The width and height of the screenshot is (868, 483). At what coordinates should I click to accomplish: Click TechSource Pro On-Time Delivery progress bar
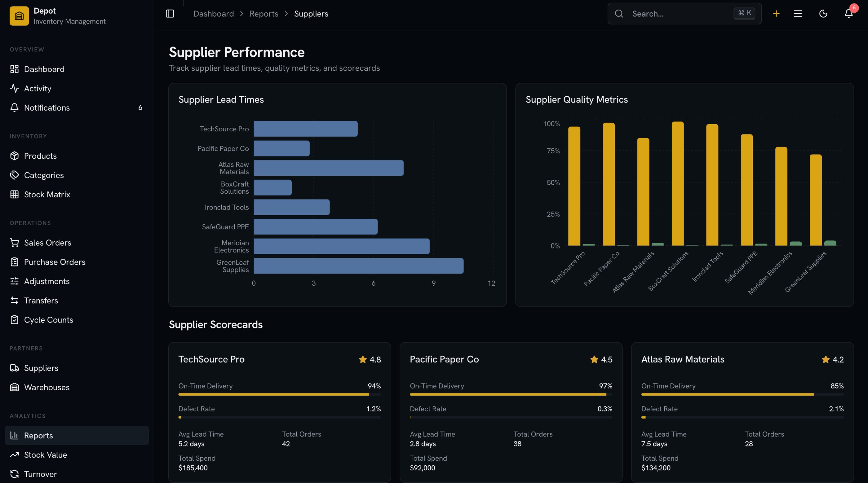pos(280,394)
